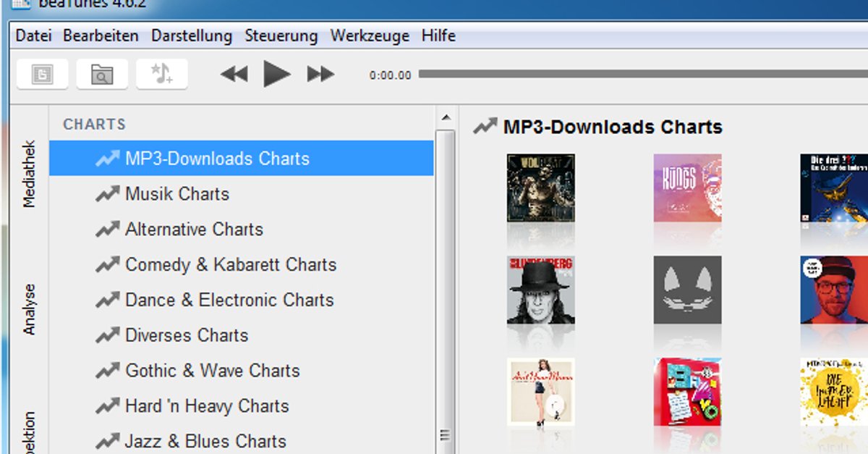Select Hard 'n Heavy Charts
The image size is (868, 454).
(x=242, y=406)
